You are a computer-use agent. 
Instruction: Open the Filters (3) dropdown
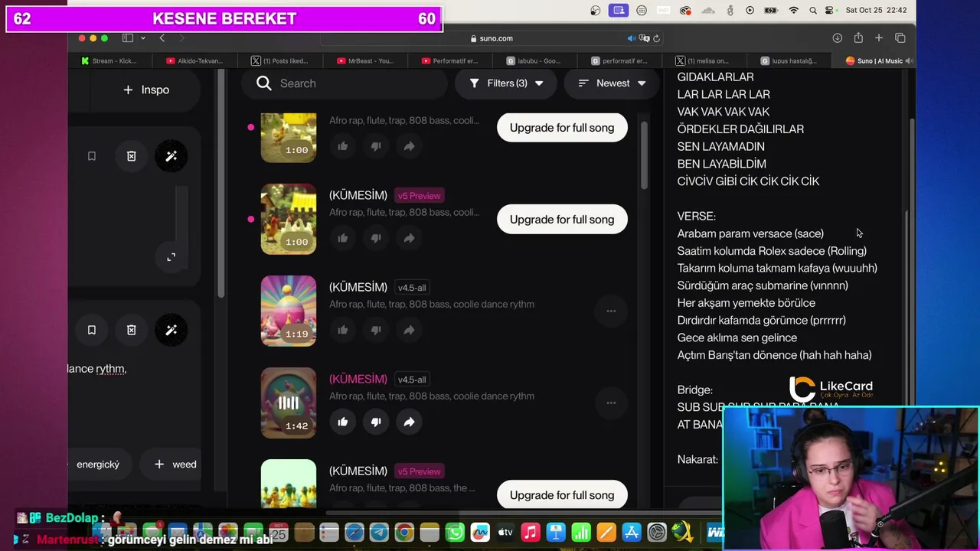[506, 83]
